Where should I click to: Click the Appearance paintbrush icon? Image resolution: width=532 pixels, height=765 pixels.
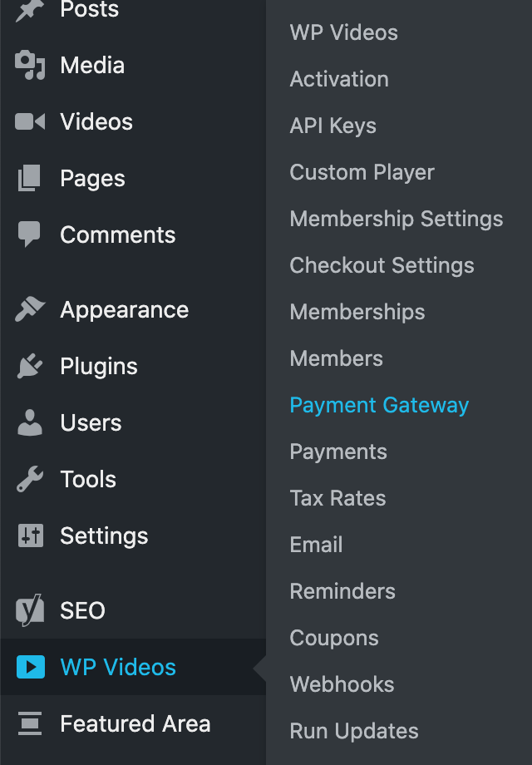[x=30, y=308]
